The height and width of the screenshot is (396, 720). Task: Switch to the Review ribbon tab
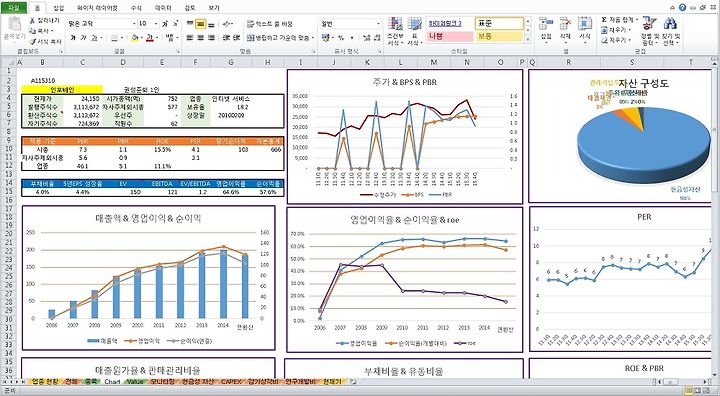[x=190, y=8]
